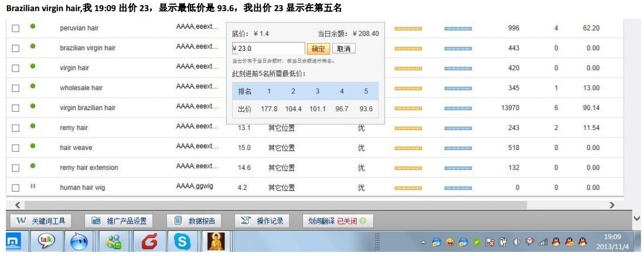Open the Buddha image taskbar item
The image size is (644, 256).
[x=216, y=241]
